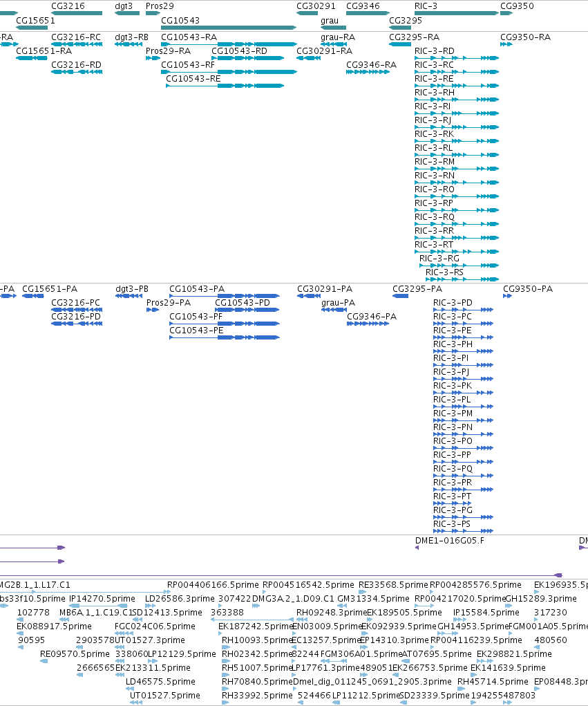Select EST AT07695.5prime

[x=437, y=653]
